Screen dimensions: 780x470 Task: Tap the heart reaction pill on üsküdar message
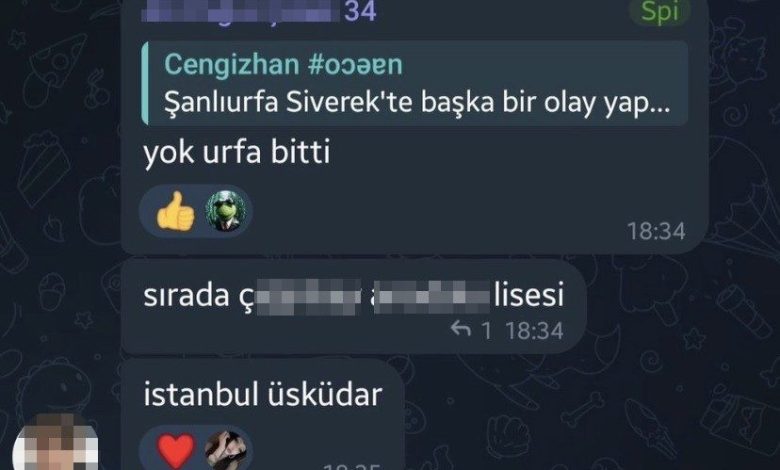[196, 448]
